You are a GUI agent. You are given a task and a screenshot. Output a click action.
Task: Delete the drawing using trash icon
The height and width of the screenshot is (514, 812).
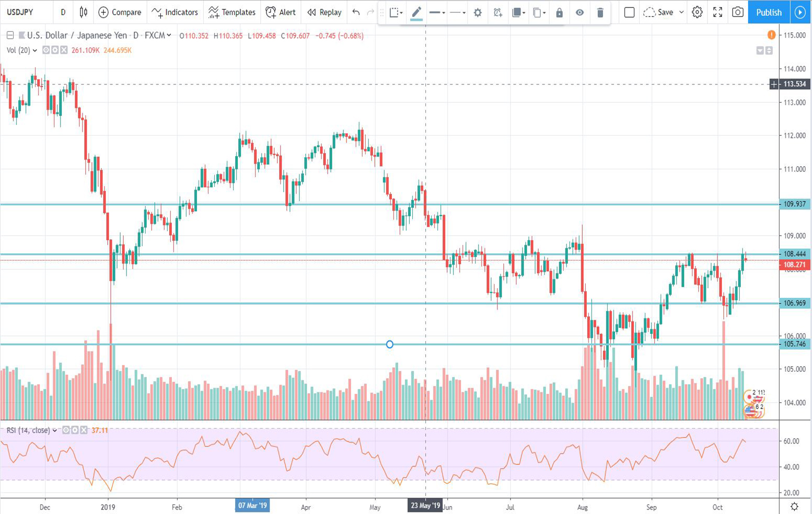click(x=600, y=13)
